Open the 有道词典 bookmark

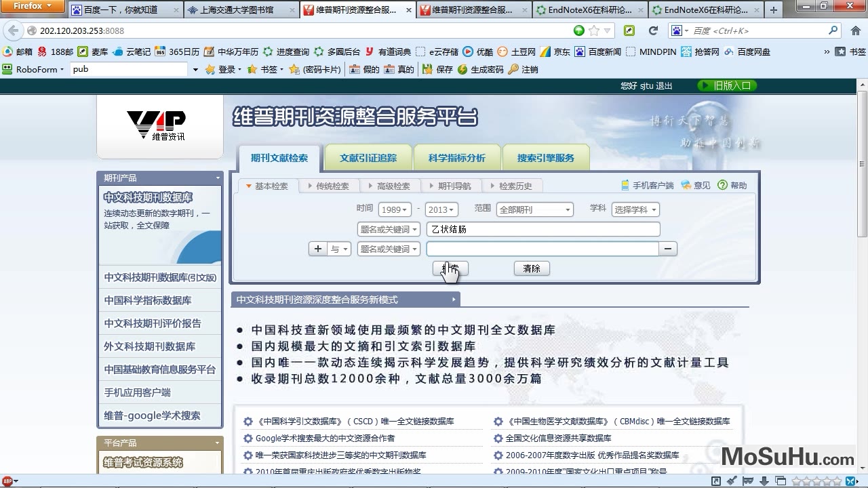click(388, 52)
